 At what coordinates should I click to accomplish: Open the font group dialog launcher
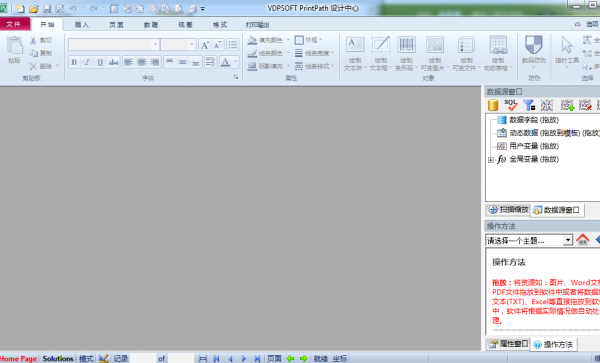[x=236, y=77]
